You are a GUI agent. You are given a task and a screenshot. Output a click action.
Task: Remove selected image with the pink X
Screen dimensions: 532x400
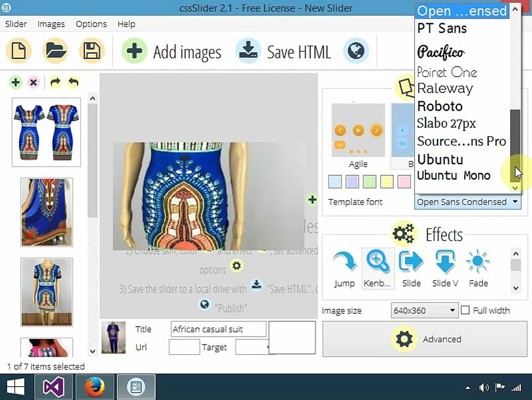(x=33, y=82)
